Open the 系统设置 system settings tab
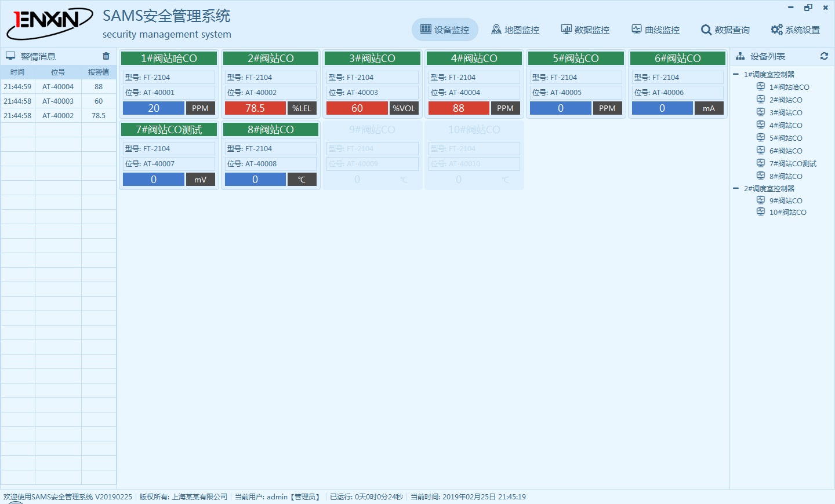The height and width of the screenshot is (504, 835). click(x=795, y=30)
